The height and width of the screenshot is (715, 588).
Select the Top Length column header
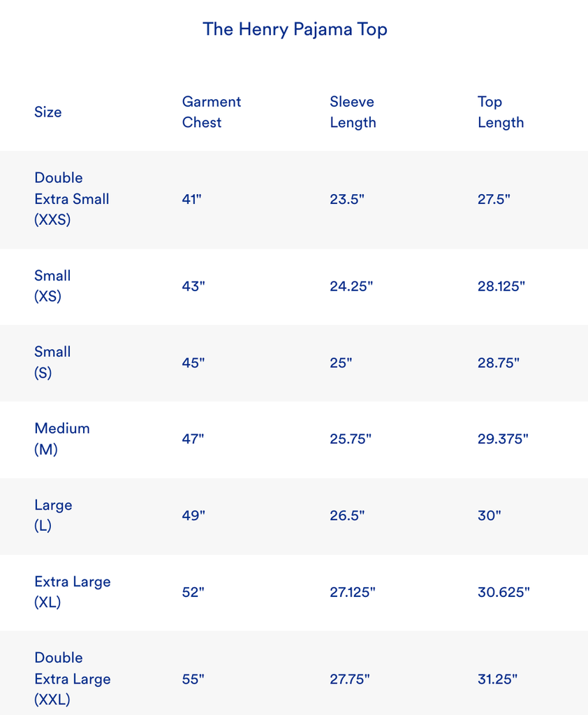tap(500, 112)
